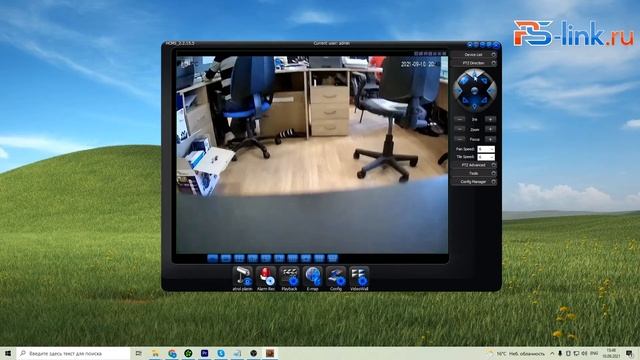Decrease Focus with the minus button
Viewport: 640px width, 360px height.
pos(460,139)
